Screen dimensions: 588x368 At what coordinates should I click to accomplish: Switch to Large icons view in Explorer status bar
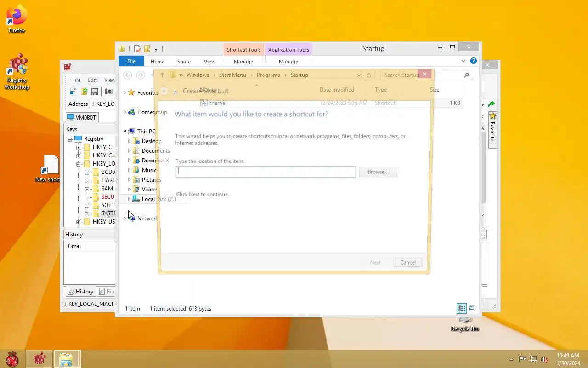tap(472, 308)
